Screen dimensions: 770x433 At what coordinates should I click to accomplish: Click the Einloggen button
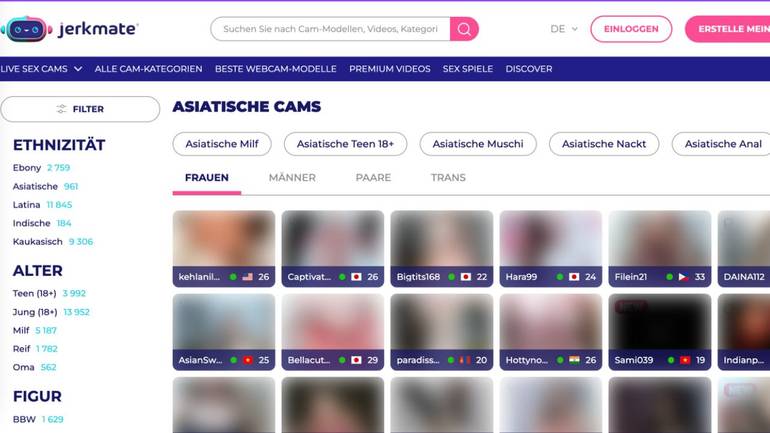(631, 29)
